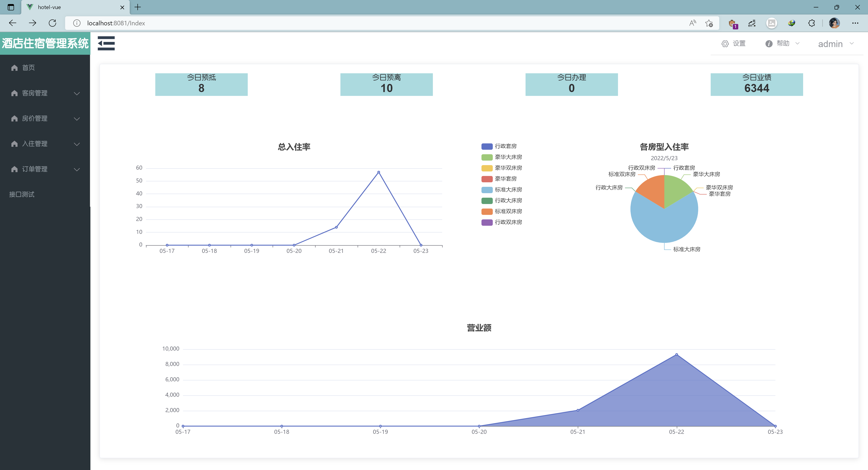View site information icon in address bar
Image resolution: width=868 pixels, height=470 pixels.
pyautogui.click(x=77, y=23)
